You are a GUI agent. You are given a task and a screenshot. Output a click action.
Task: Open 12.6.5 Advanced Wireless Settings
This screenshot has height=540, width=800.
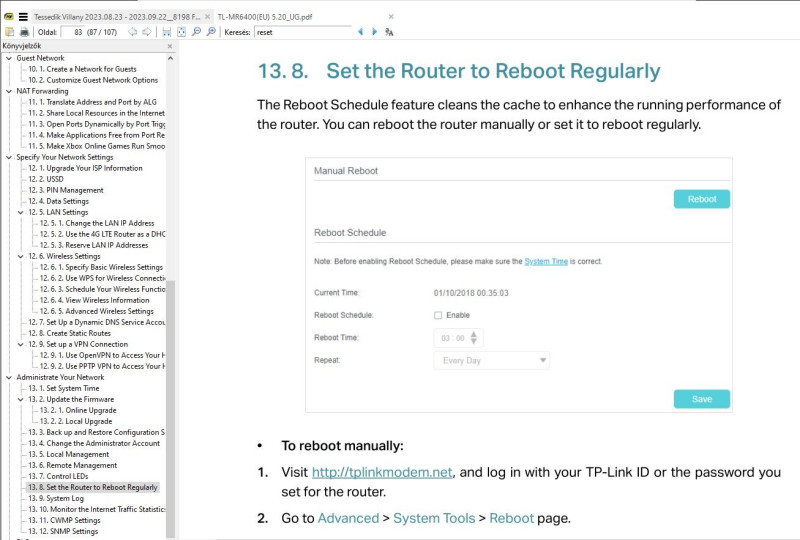point(96,311)
